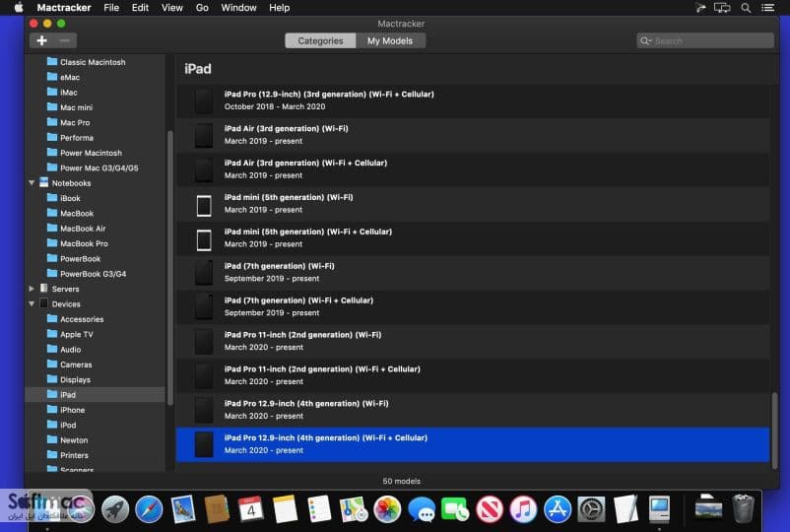The height and width of the screenshot is (532, 790).
Task: Open Safari compass icon in Dock
Action: click(149, 508)
